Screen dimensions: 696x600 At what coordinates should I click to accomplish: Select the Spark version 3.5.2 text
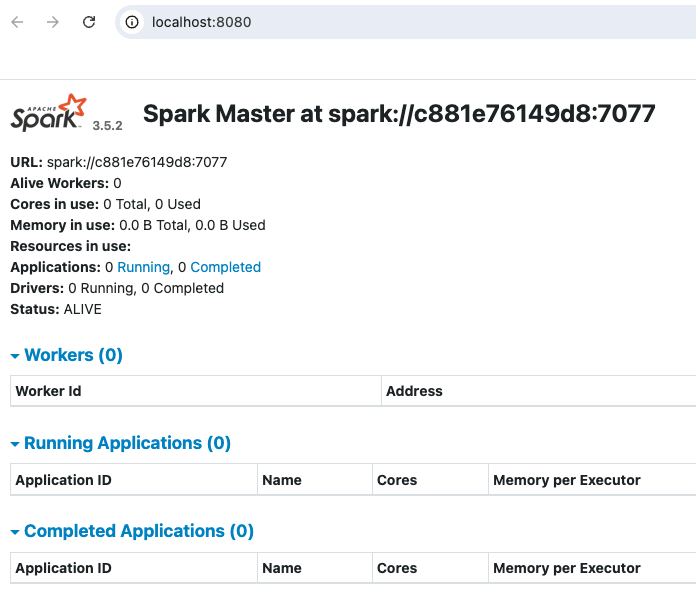click(107, 126)
